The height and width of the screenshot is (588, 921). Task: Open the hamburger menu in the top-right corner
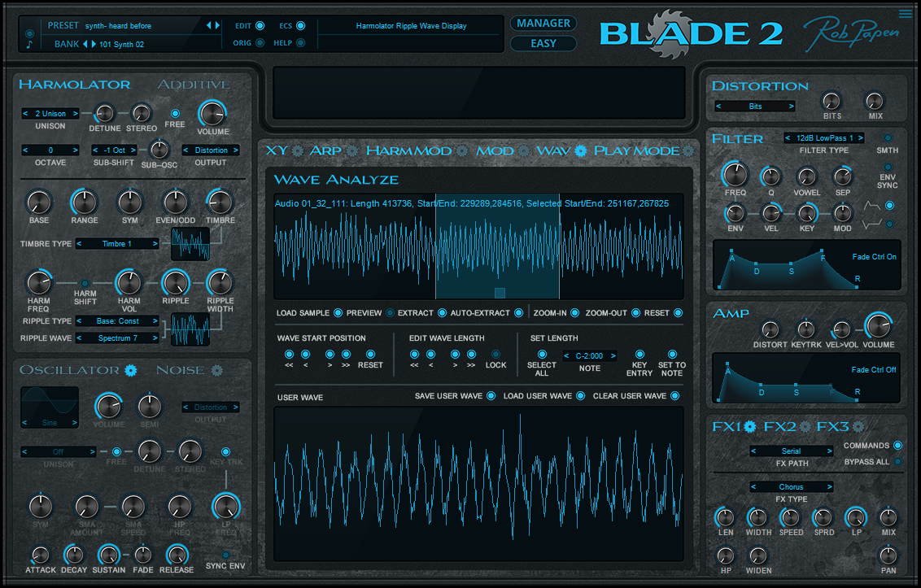906,12
